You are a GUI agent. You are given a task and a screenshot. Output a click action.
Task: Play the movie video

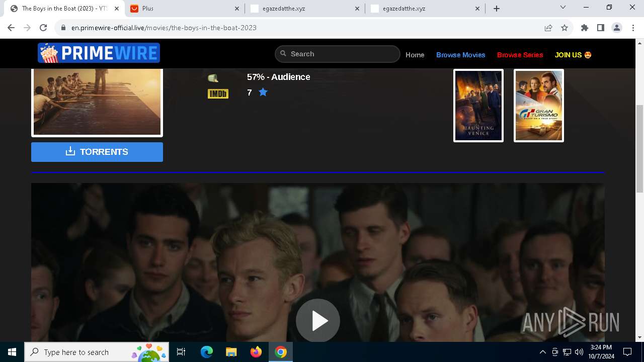pos(318,321)
